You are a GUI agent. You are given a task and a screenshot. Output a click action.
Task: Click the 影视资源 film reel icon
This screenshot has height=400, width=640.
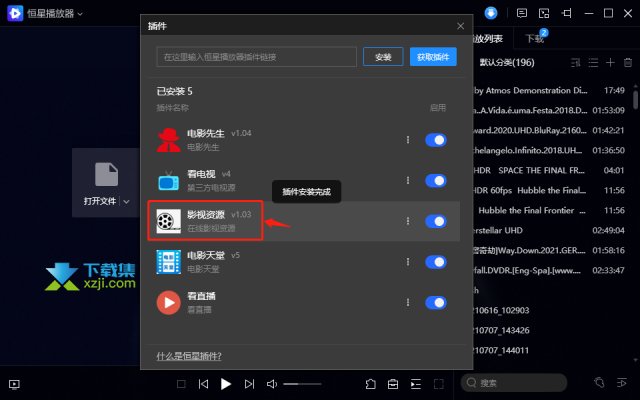point(169,221)
